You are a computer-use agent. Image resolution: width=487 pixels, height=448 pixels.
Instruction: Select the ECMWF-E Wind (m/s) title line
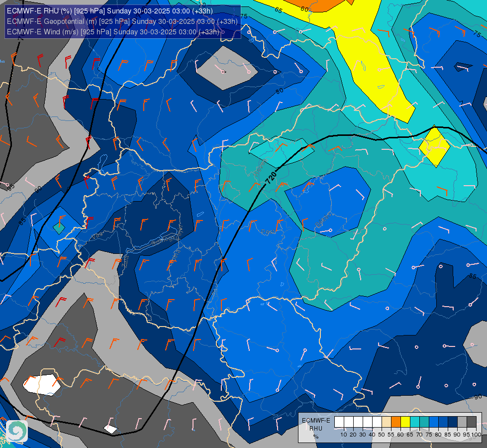point(113,32)
